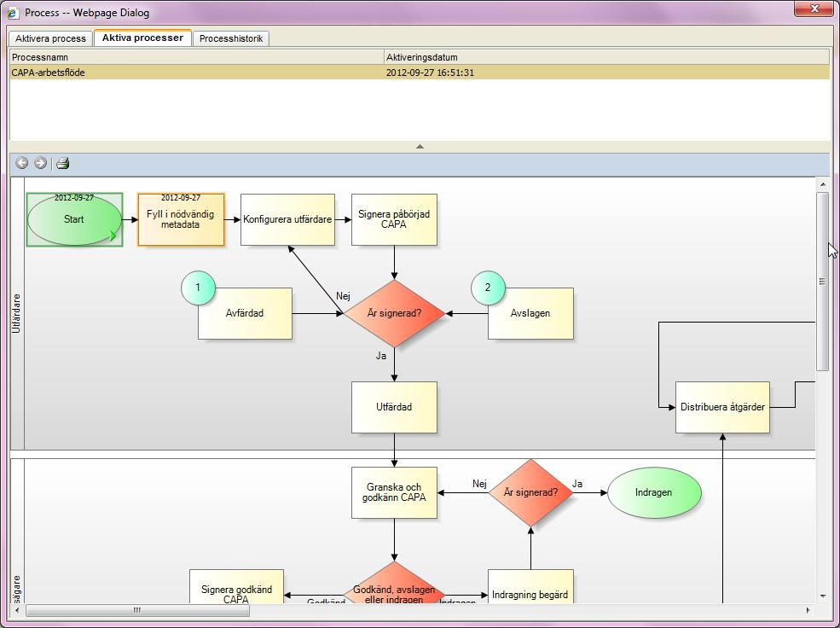Select Indragning begärd step box
840x628 pixels.
(530, 587)
